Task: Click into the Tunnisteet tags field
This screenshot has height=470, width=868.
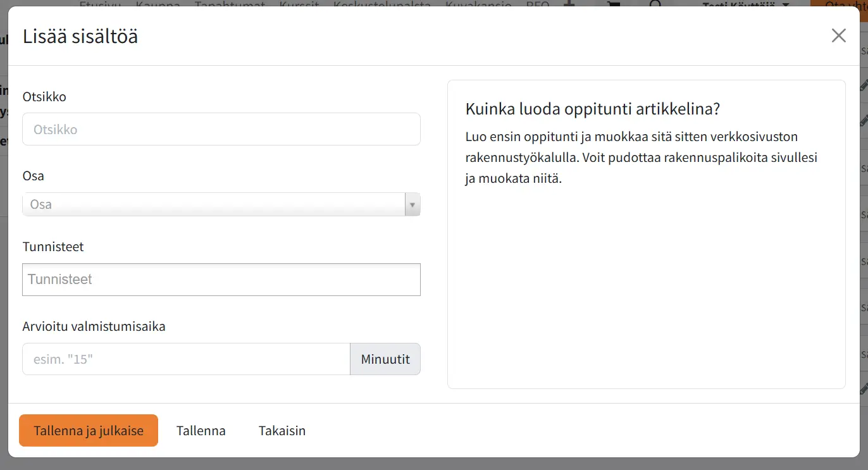Action: [x=221, y=280]
